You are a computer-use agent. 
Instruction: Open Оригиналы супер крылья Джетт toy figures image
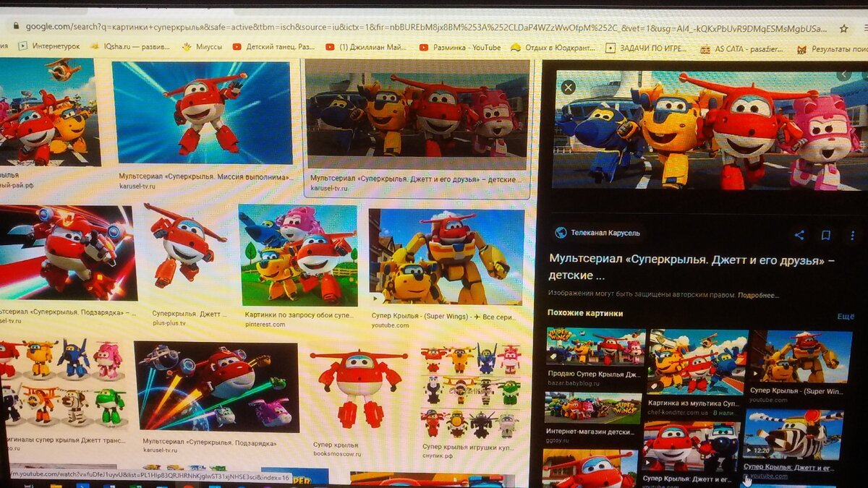63,383
